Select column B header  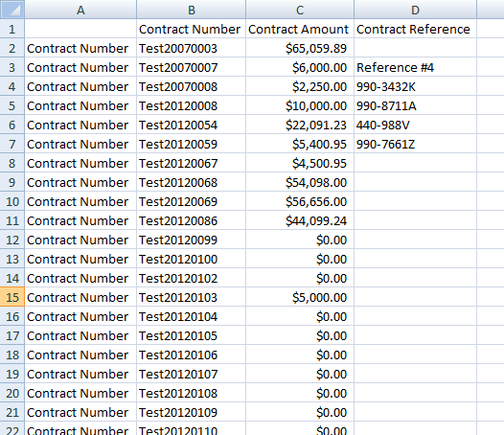pyautogui.click(x=192, y=10)
